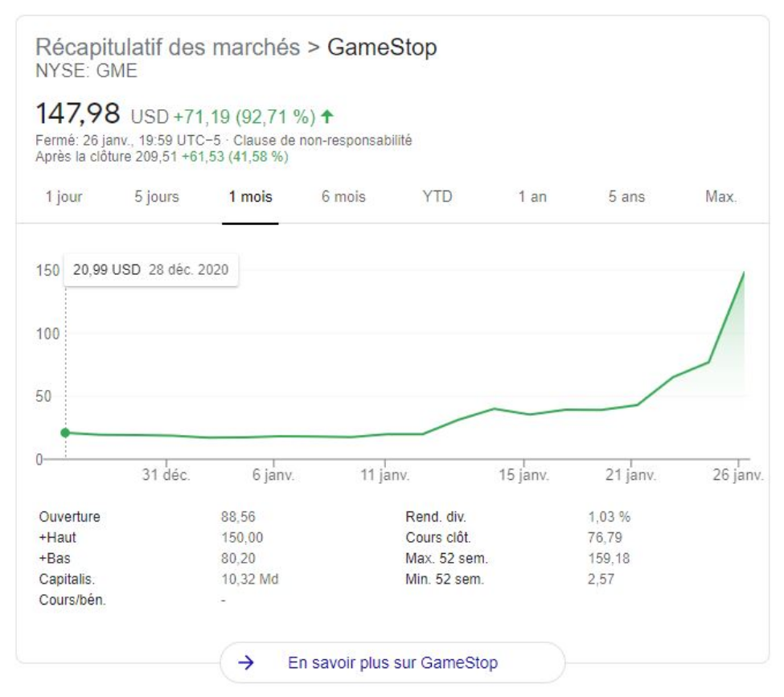
Task: Click the GameStop title heading
Action: pos(382,47)
